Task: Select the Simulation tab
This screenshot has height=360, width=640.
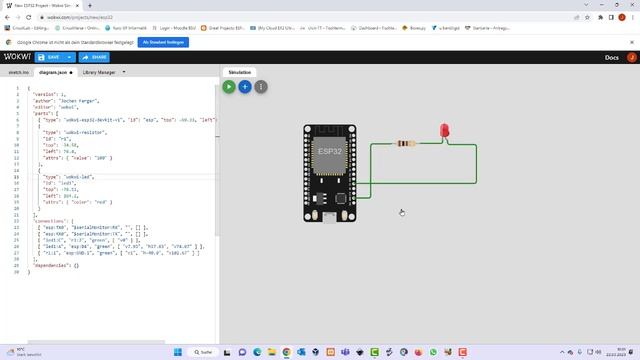Action: click(x=240, y=72)
